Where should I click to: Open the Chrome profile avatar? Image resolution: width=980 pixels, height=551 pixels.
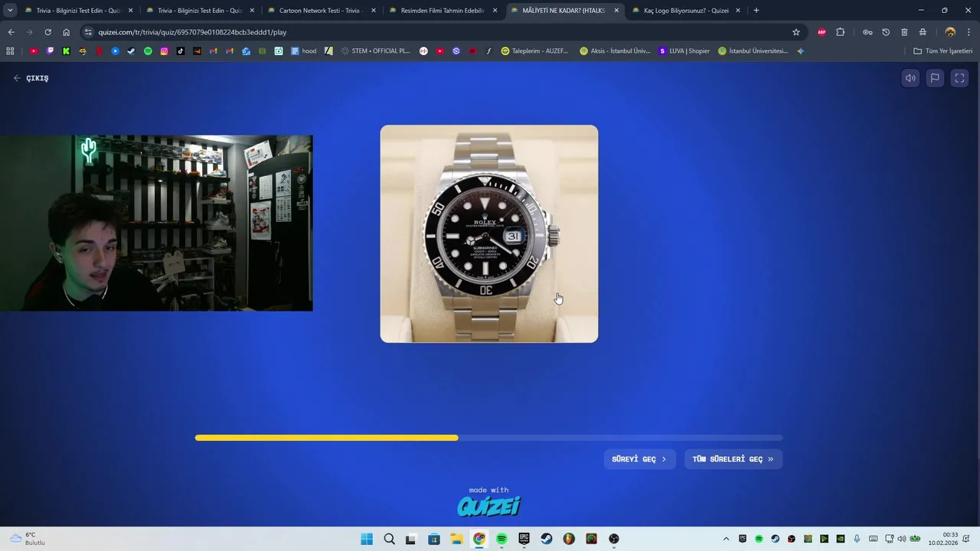coord(950,32)
